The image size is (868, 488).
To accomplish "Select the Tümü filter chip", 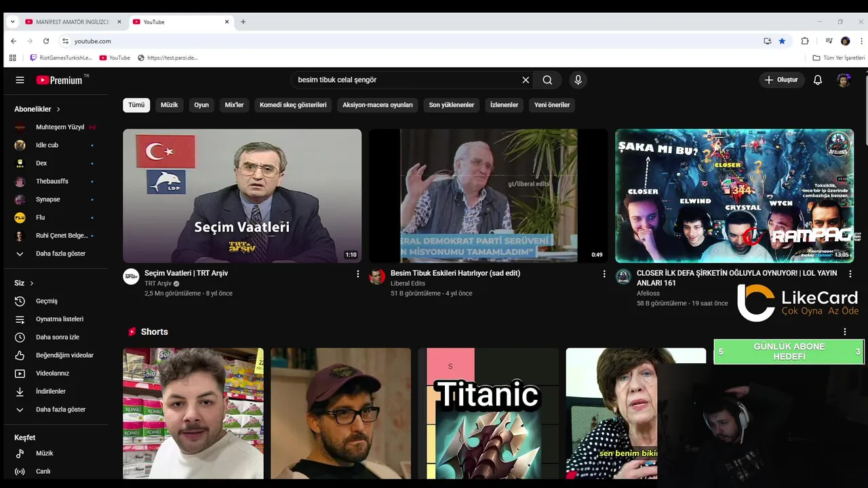I will pos(136,105).
